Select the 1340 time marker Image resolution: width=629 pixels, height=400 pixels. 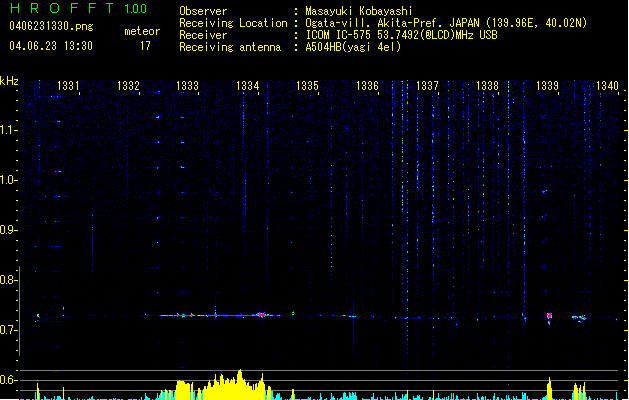607,87
